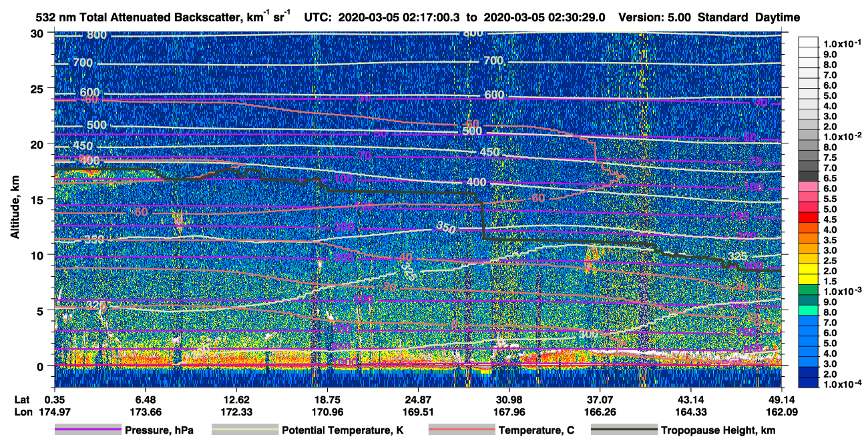This screenshot has height=445, width=868.
Task: Click the 'Lat' row label
Action: (x=22, y=399)
